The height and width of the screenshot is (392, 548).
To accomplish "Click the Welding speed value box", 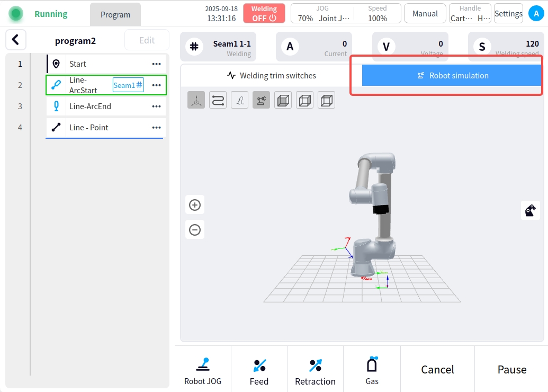I will (505, 47).
